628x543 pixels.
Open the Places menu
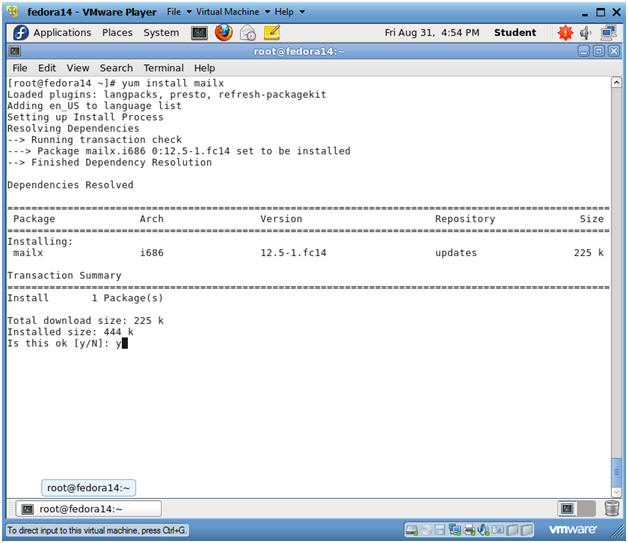coord(117,32)
